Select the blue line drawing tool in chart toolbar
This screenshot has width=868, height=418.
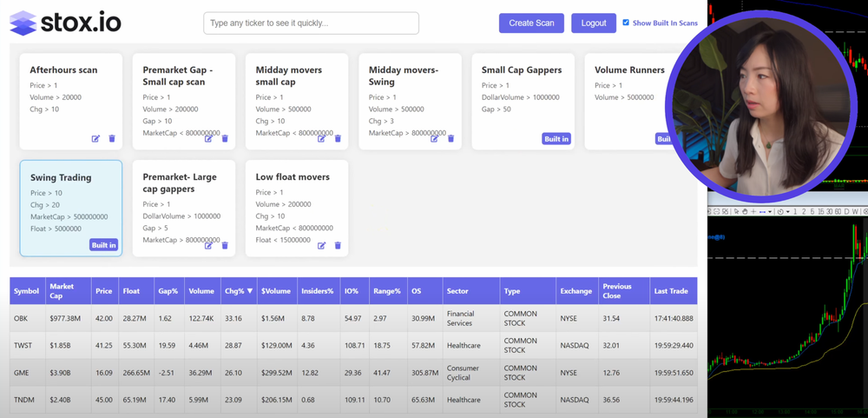pyautogui.click(x=762, y=212)
